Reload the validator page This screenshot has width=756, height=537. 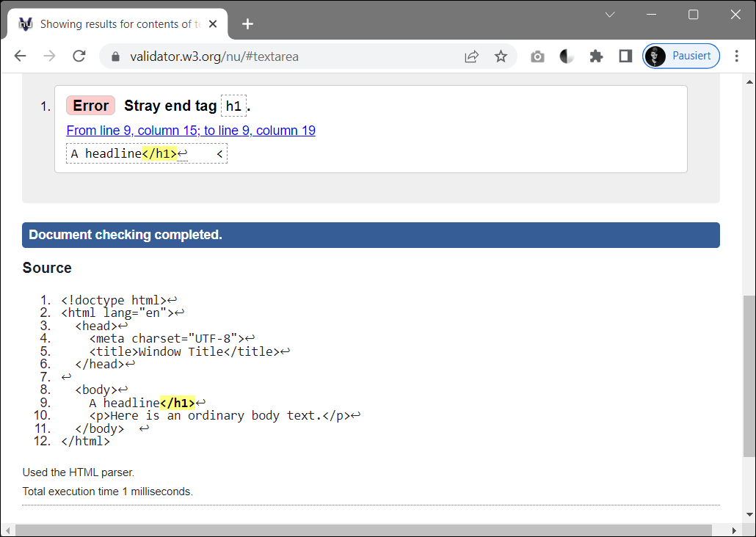point(79,56)
